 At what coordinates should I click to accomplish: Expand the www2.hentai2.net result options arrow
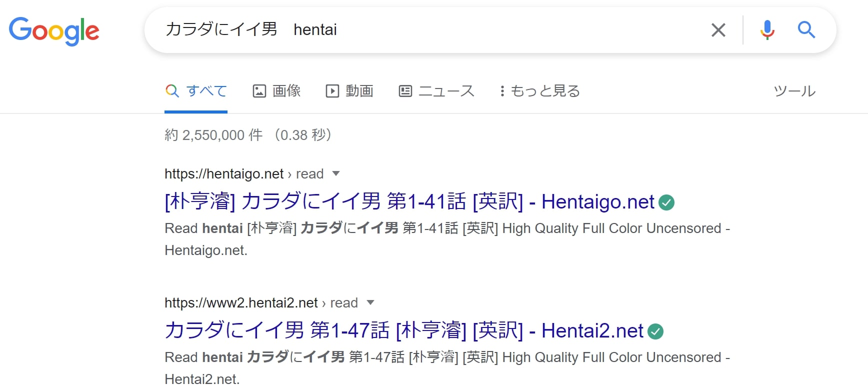[x=370, y=302]
